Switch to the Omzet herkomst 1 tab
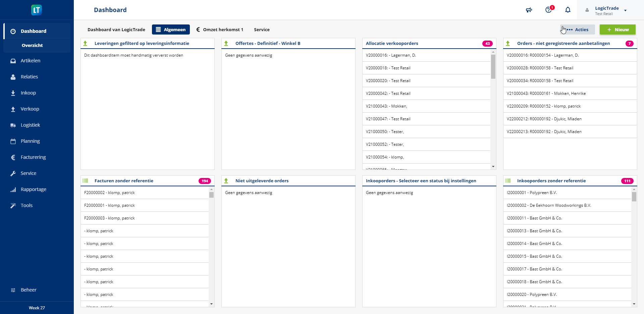This screenshot has height=314, width=644. point(220,29)
